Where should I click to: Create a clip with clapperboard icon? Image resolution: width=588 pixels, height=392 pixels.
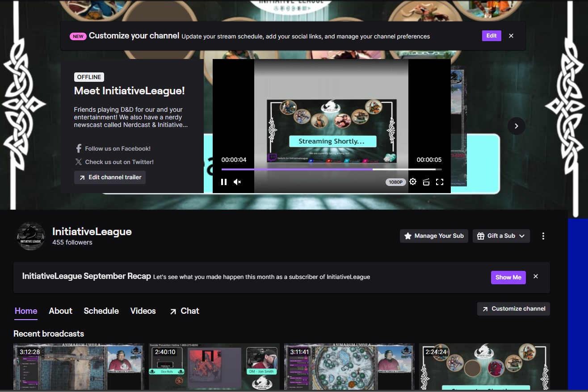426,182
